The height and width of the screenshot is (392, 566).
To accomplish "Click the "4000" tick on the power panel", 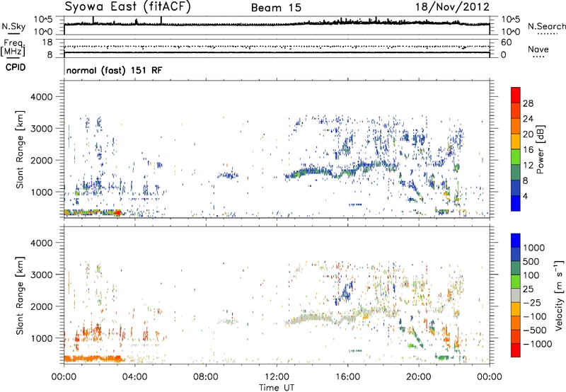I will click(x=41, y=97).
